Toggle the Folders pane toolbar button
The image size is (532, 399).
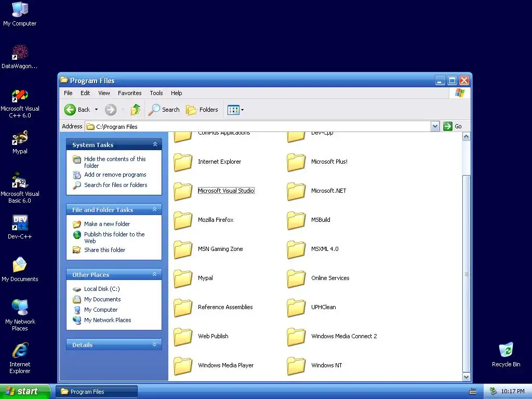tap(202, 110)
